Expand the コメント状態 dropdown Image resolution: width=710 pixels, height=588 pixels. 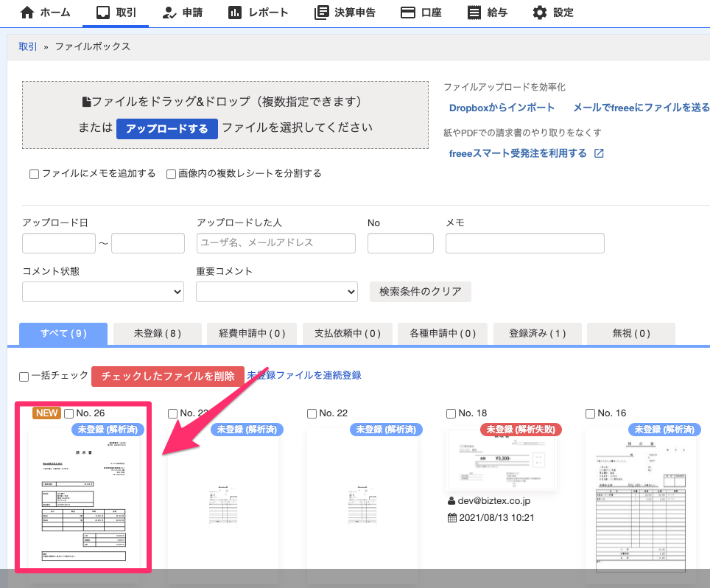(103, 292)
